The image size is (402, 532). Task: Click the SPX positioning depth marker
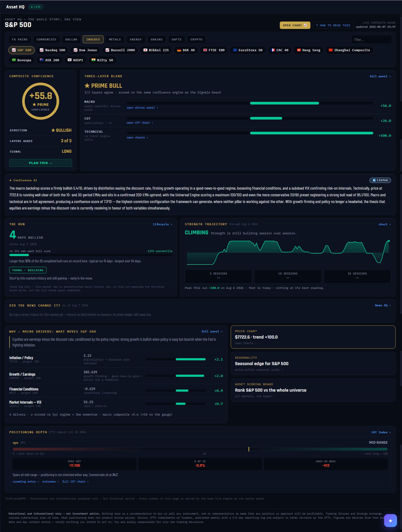tap(249, 449)
